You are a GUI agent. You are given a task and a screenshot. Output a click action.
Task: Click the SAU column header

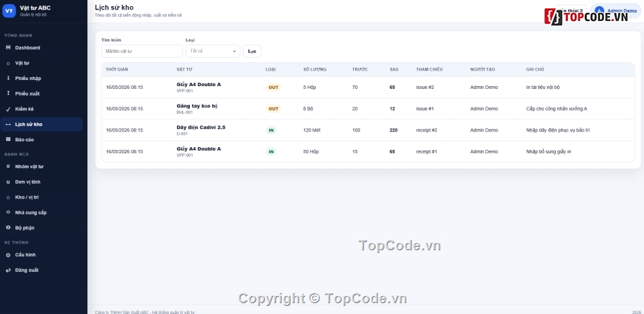coord(394,69)
